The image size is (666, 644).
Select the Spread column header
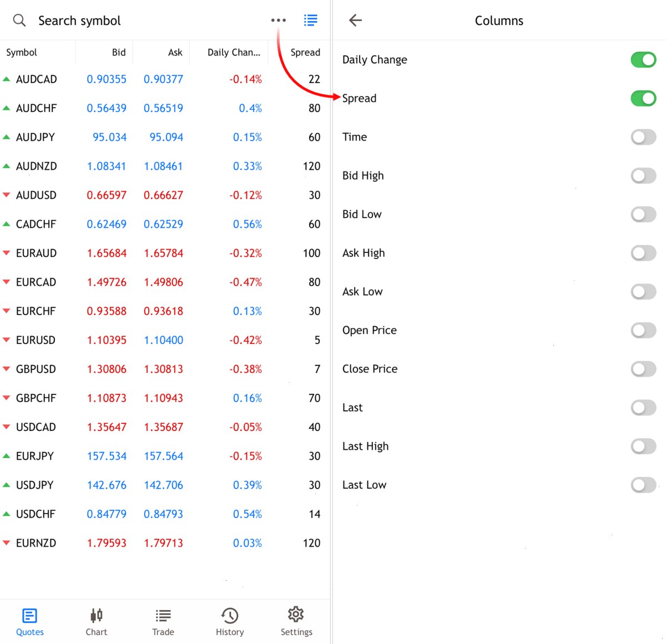tap(305, 52)
